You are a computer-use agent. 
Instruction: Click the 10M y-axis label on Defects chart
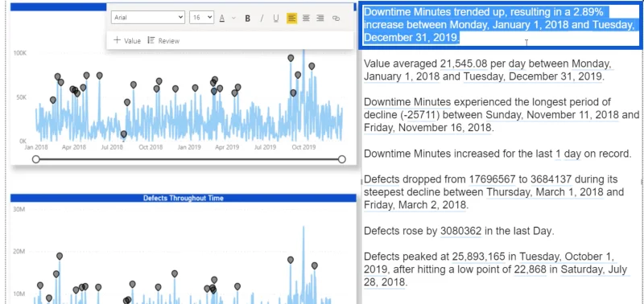tap(19, 294)
